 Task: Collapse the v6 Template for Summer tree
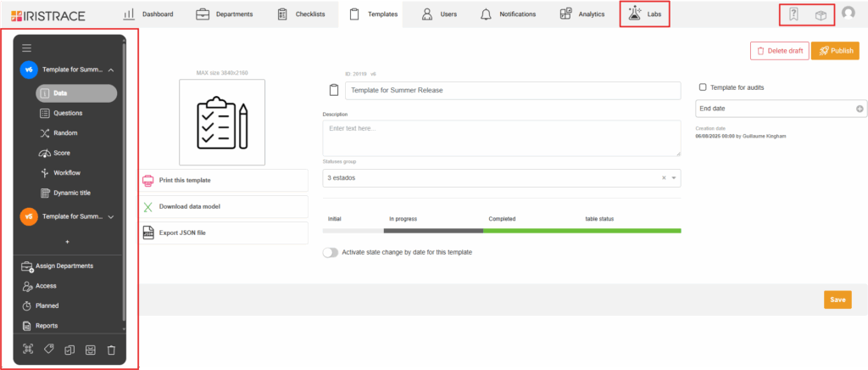(111, 70)
